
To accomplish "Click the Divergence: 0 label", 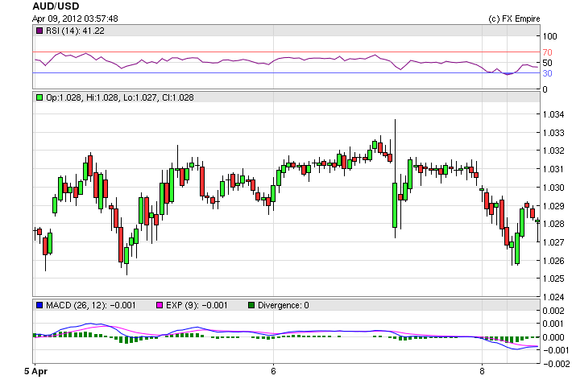I will 283,305.
